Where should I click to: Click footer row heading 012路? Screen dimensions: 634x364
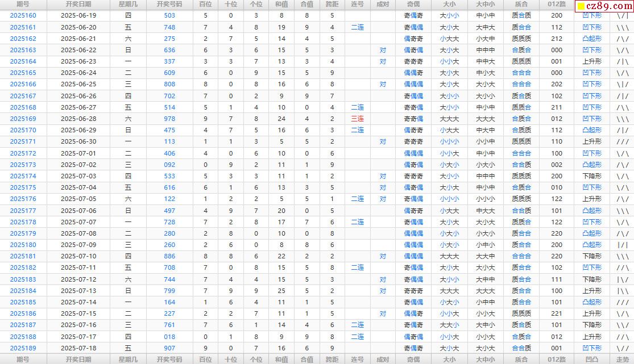(557, 359)
